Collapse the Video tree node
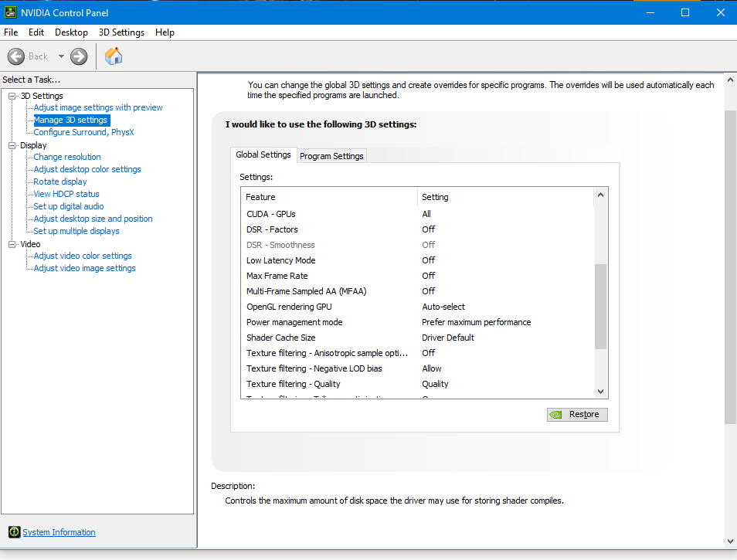 point(12,244)
